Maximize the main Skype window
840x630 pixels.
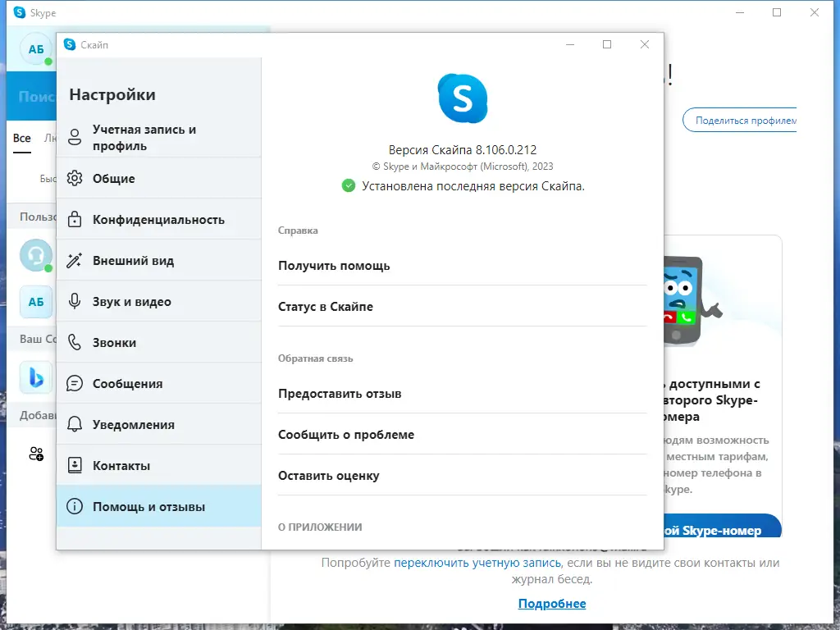coord(777,12)
